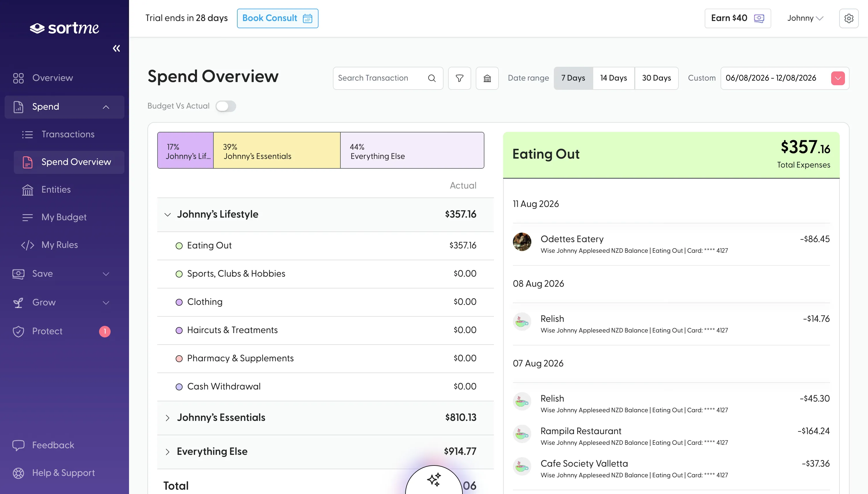Select the Sports, Clubs & Hobbies row
Viewport: 868px width, 494px height.
(325, 274)
